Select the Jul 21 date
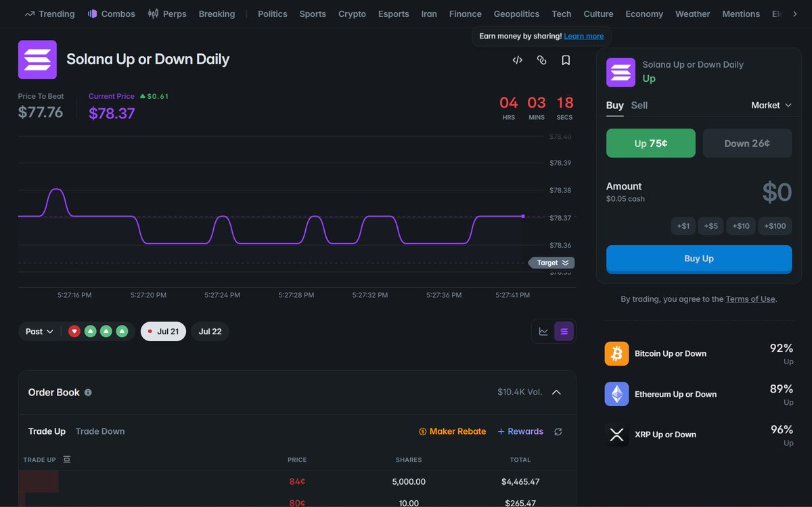This screenshot has width=812, height=507. tap(163, 331)
